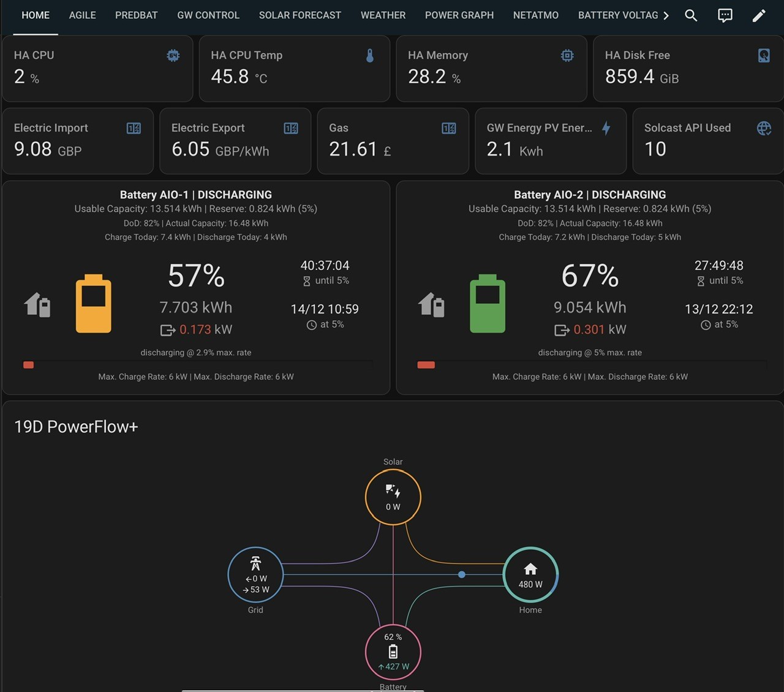This screenshot has width=784, height=692.
Task: Switch to the AGILE tab
Action: (83, 15)
